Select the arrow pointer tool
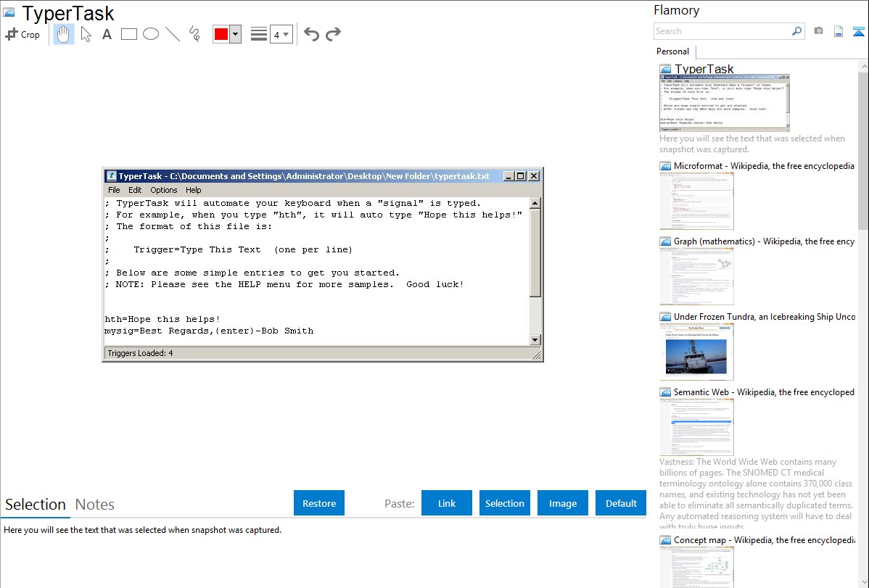The height and width of the screenshot is (588, 869). pyautogui.click(x=86, y=34)
